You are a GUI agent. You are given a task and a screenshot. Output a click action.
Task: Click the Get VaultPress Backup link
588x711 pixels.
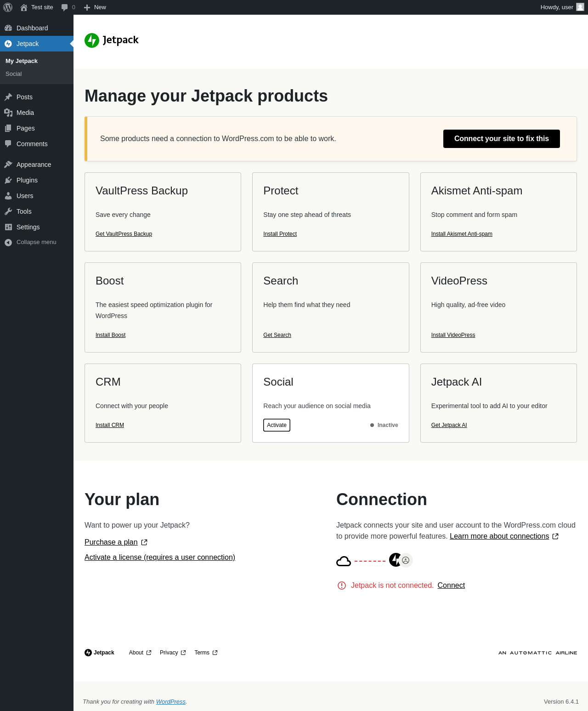pyautogui.click(x=124, y=234)
